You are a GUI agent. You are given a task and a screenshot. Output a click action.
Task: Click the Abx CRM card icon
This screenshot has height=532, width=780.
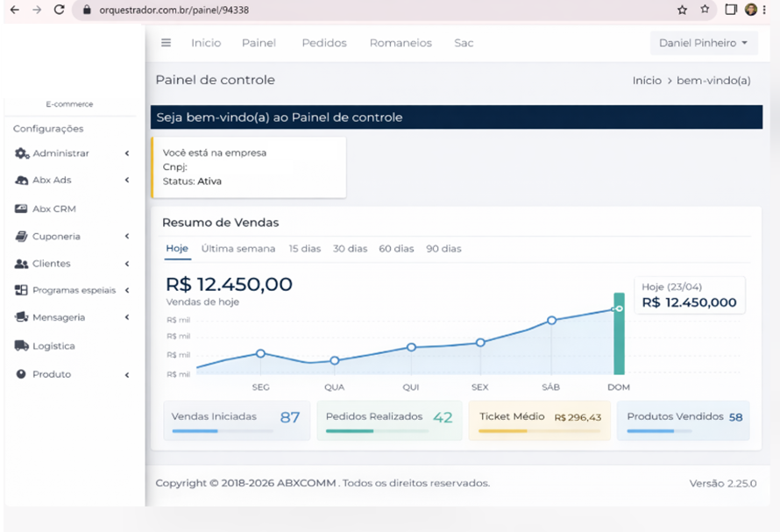(x=22, y=209)
